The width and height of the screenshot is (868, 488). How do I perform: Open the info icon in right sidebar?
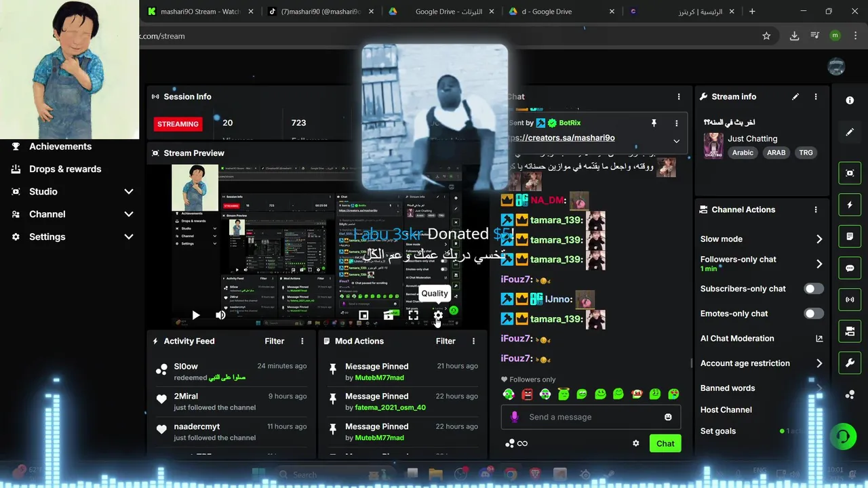850,100
